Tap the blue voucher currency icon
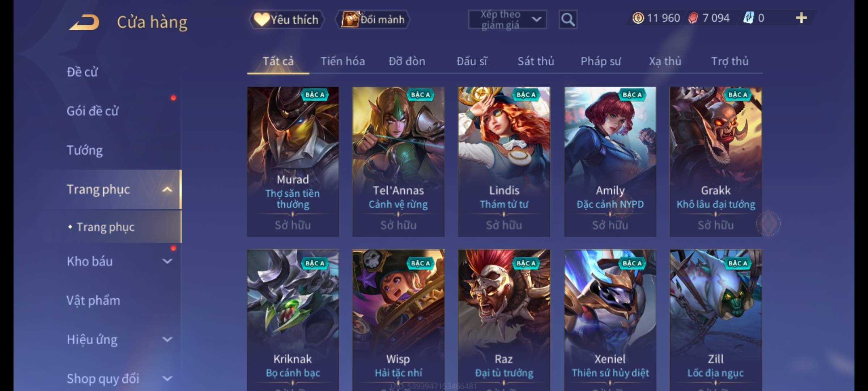Viewport: 868px width, 391px height. point(748,18)
